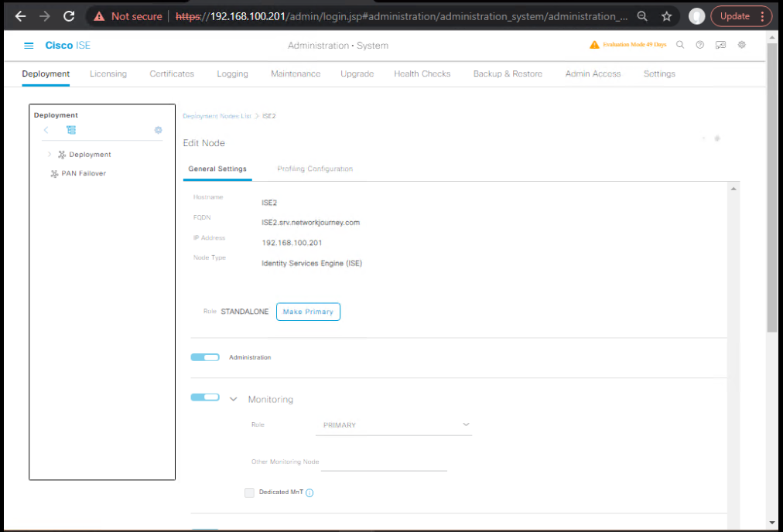Open the Chrome three-dot menu

[x=763, y=16]
